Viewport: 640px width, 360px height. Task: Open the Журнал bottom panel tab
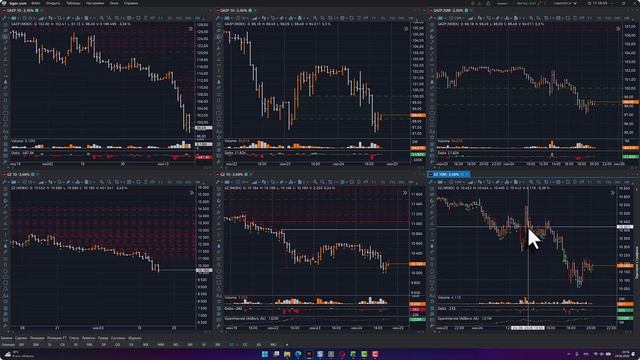tap(135, 338)
